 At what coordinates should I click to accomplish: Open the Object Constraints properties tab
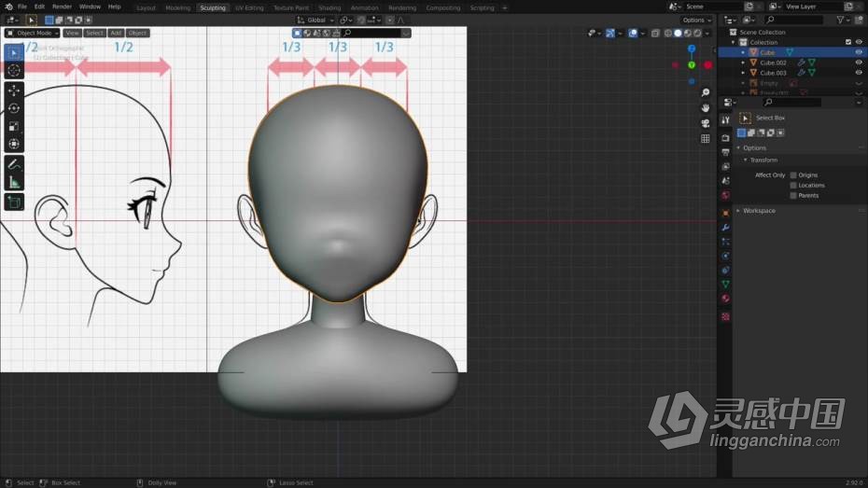(725, 271)
